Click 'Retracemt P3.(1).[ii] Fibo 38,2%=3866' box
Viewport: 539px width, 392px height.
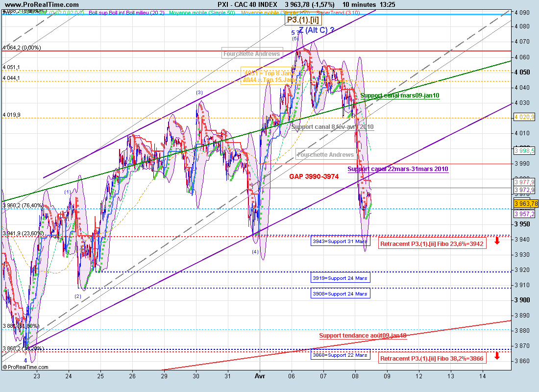coord(432,358)
